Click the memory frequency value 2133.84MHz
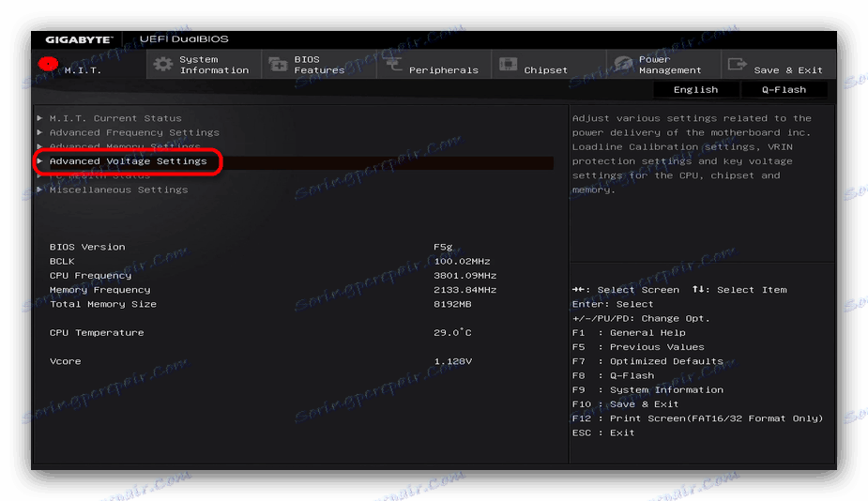This screenshot has width=868, height=501. [x=465, y=290]
